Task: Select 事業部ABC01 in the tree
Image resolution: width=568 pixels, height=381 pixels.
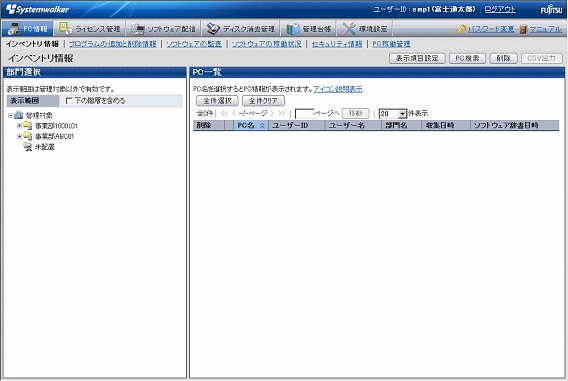Action: [54, 137]
